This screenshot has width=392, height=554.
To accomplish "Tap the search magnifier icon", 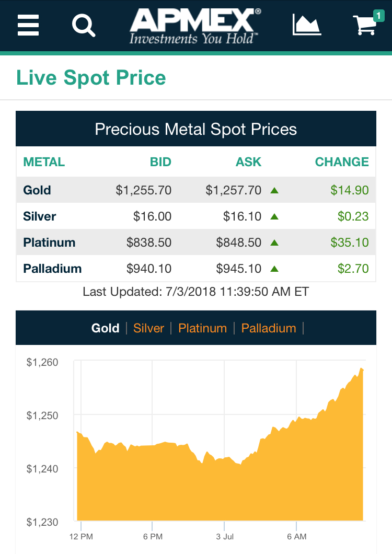I will [84, 25].
